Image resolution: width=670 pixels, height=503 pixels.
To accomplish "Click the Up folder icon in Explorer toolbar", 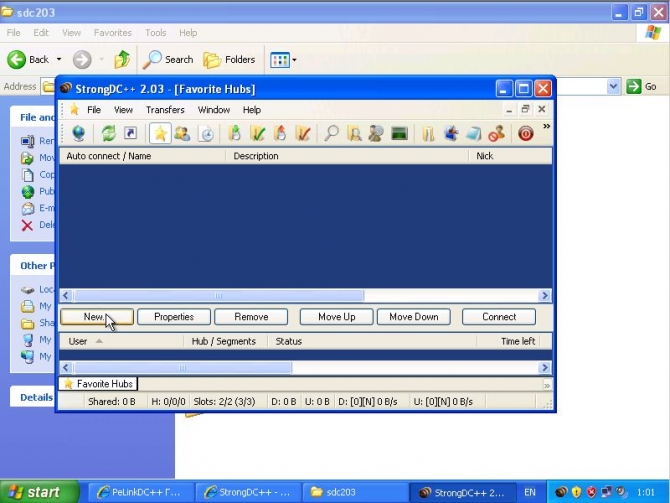I will [122, 59].
